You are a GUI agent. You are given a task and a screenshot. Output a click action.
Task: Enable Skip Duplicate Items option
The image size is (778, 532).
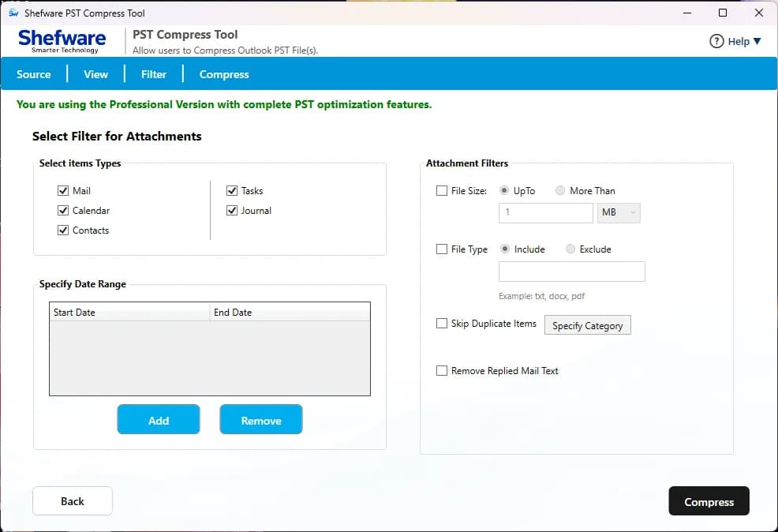coord(442,324)
